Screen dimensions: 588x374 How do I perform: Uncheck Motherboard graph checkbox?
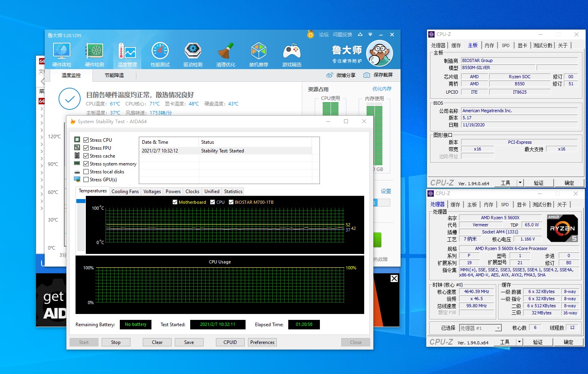pyautogui.click(x=175, y=202)
